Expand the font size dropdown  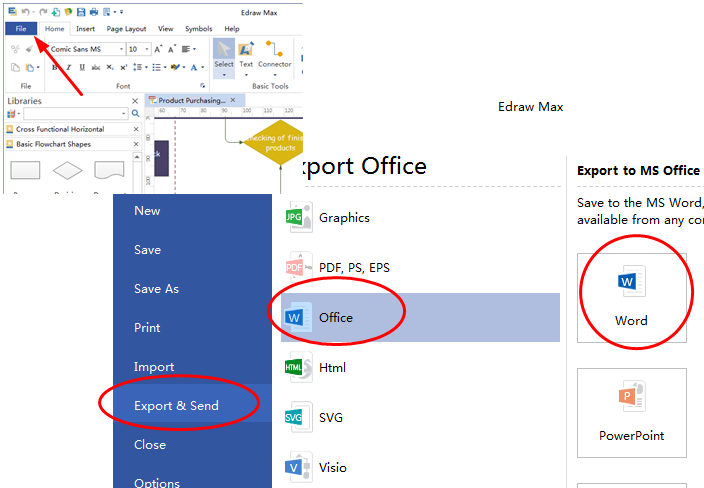pos(147,49)
